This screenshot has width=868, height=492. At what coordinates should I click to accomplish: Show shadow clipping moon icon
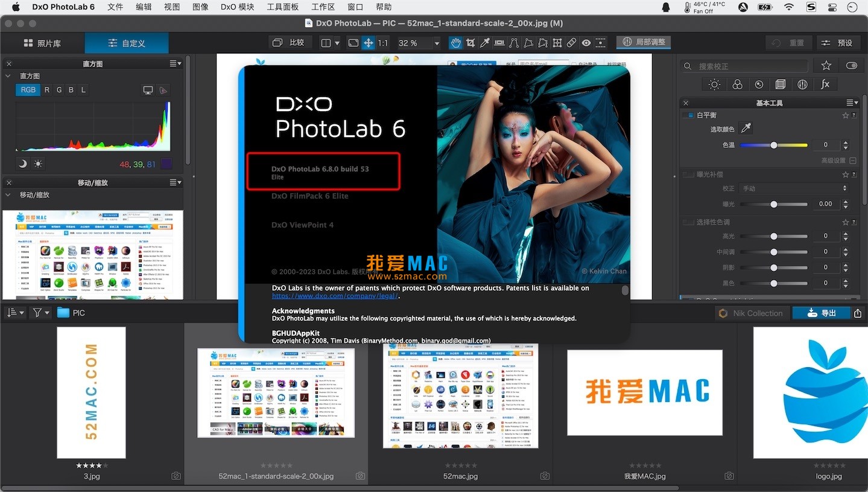point(23,164)
